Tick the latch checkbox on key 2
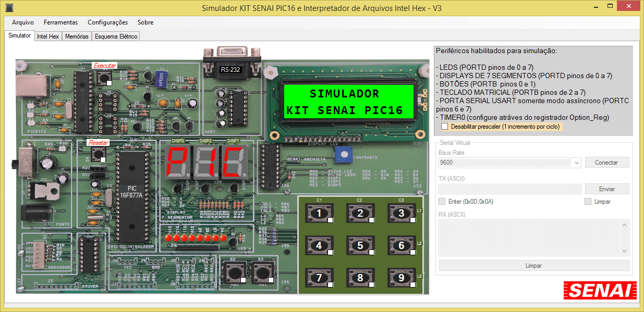 [x=371, y=221]
